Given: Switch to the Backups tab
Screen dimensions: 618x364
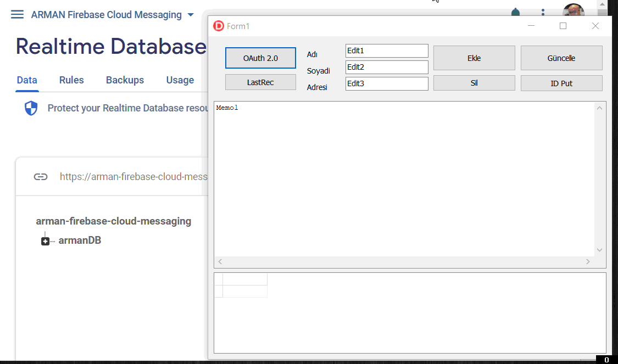Looking at the screenshot, I should tap(125, 80).
